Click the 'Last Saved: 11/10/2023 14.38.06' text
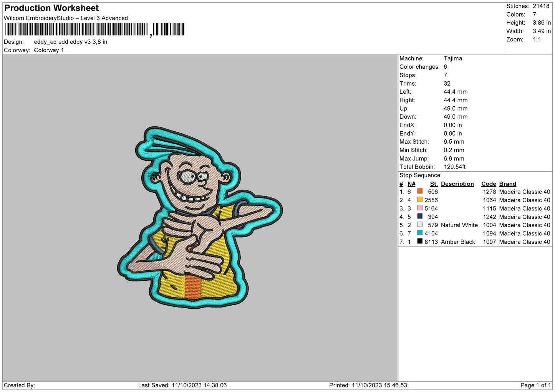Image resolution: width=555 pixels, height=392 pixels. click(182, 385)
